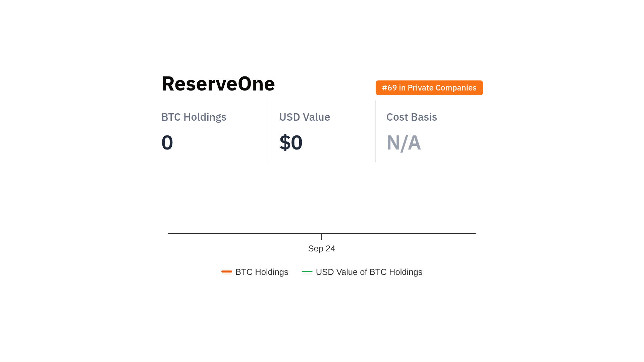Click the BTC Holdings value of 0
This screenshot has width=644, height=362.
(x=167, y=142)
